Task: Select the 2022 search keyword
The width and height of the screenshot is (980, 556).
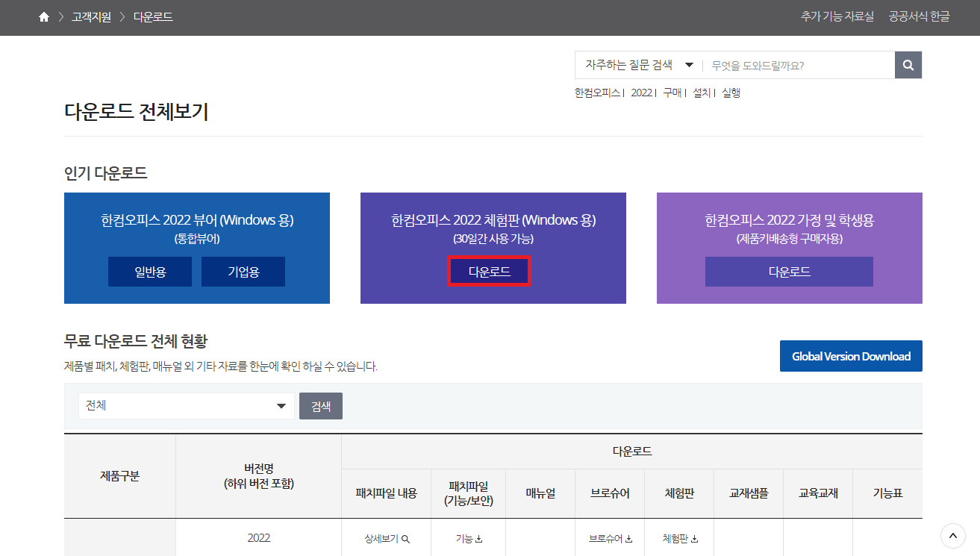Action: (641, 93)
